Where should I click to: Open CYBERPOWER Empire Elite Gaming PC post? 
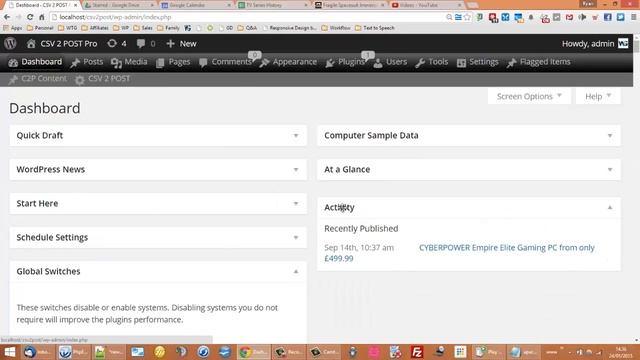tap(507, 247)
